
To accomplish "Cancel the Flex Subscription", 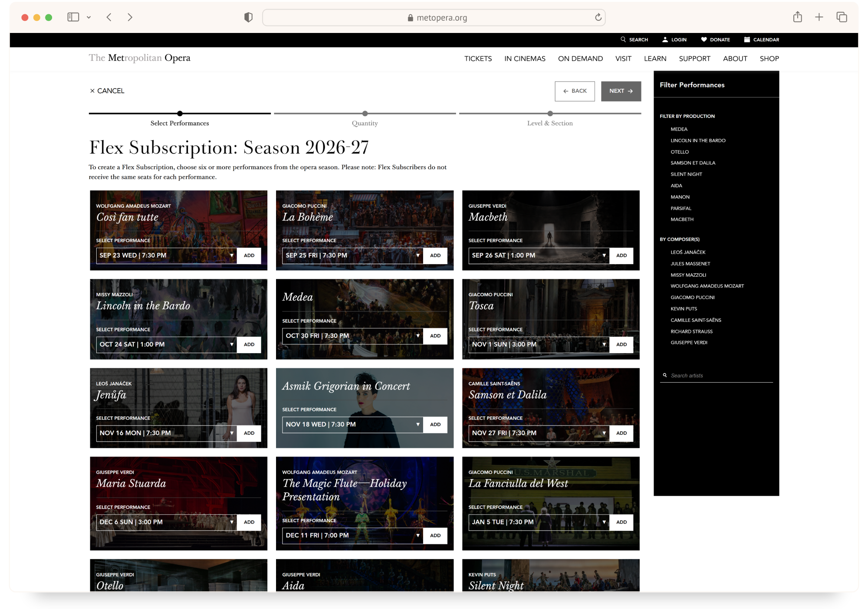I will tap(107, 91).
